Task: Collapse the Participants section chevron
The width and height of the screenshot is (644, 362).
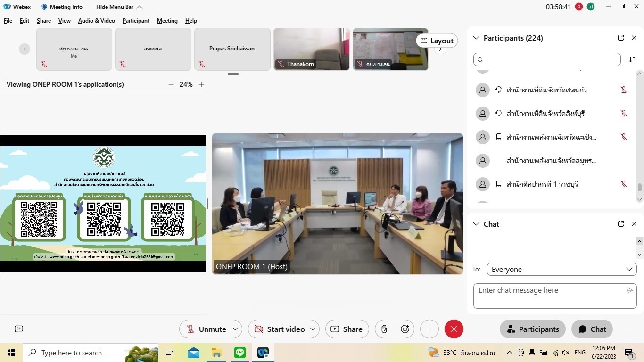Action: [x=476, y=38]
